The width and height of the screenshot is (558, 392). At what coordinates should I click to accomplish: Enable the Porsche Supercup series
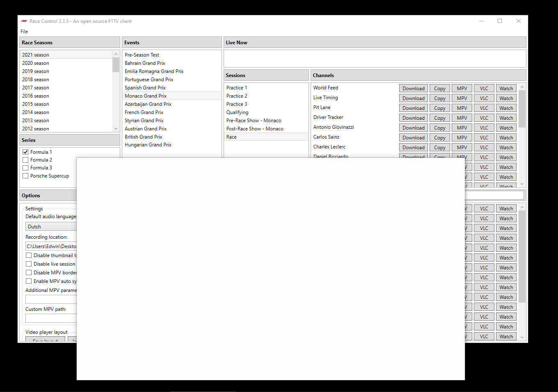[25, 175]
